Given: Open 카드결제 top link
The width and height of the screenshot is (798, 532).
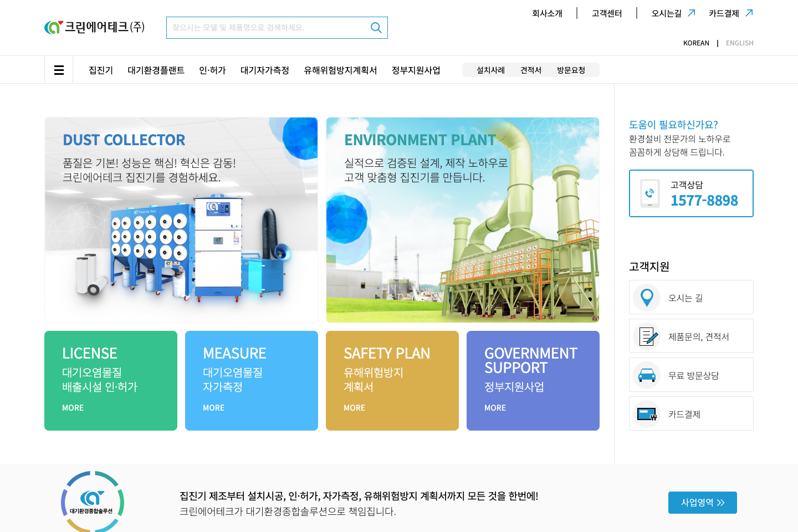Looking at the screenshot, I should tap(724, 13).
